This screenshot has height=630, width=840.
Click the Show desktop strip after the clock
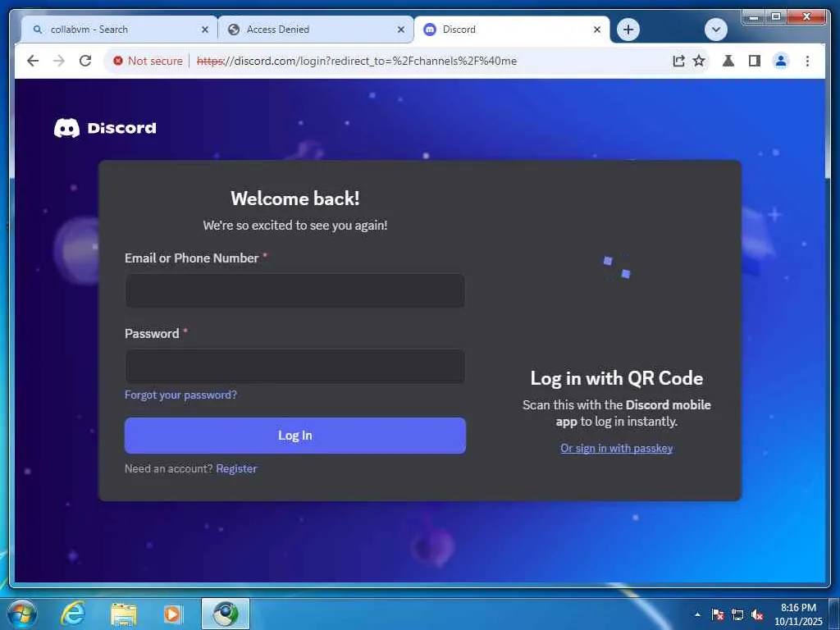pyautogui.click(x=835, y=614)
